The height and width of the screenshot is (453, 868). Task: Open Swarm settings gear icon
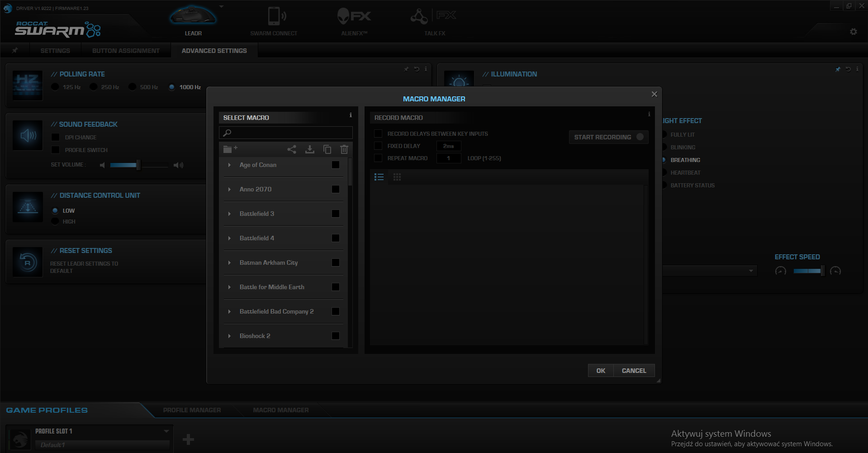(854, 32)
